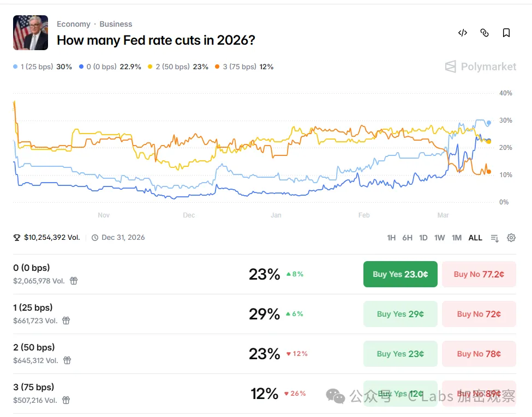Image resolution: width=532 pixels, height=417 pixels.
Task: Show the 1D chart range
Action: 423,238
